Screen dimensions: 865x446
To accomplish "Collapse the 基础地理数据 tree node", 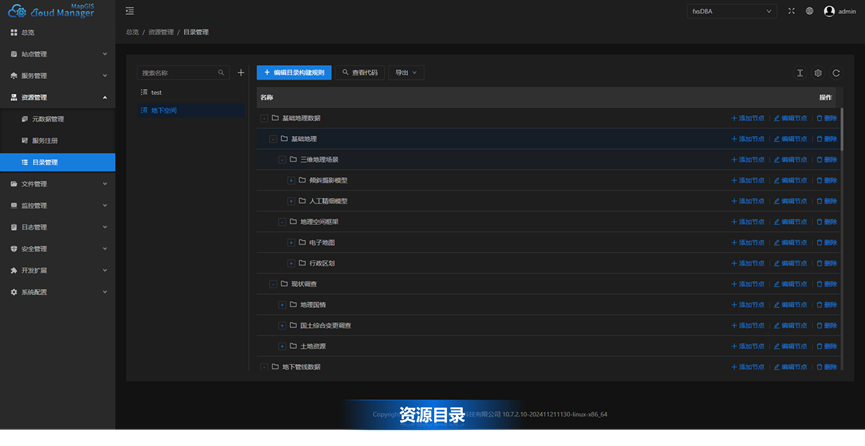I will click(x=264, y=118).
